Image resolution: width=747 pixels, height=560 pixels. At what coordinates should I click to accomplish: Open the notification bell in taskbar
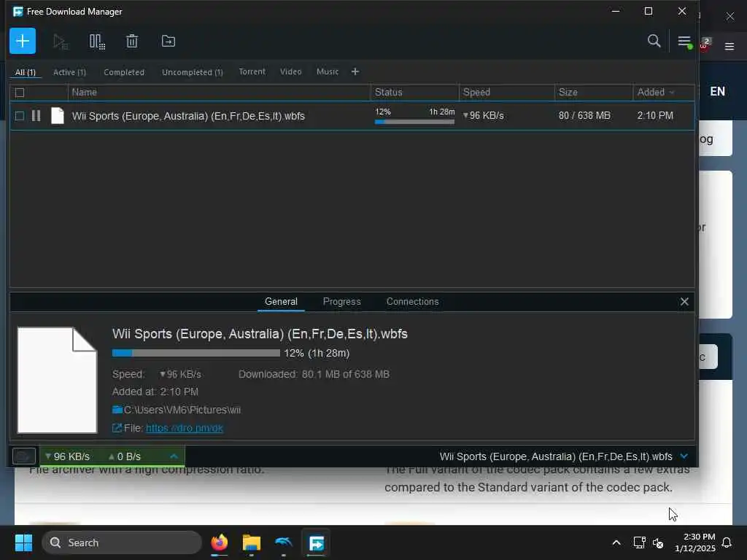[x=727, y=542]
